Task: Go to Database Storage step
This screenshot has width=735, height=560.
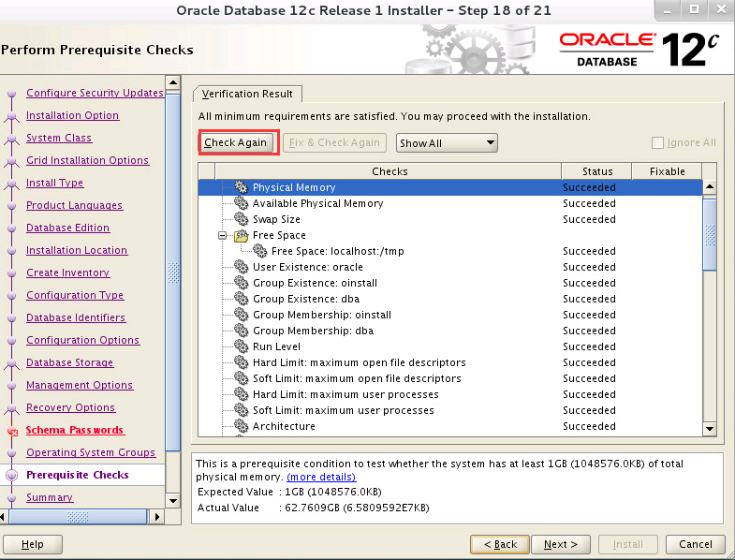Action: [x=70, y=363]
